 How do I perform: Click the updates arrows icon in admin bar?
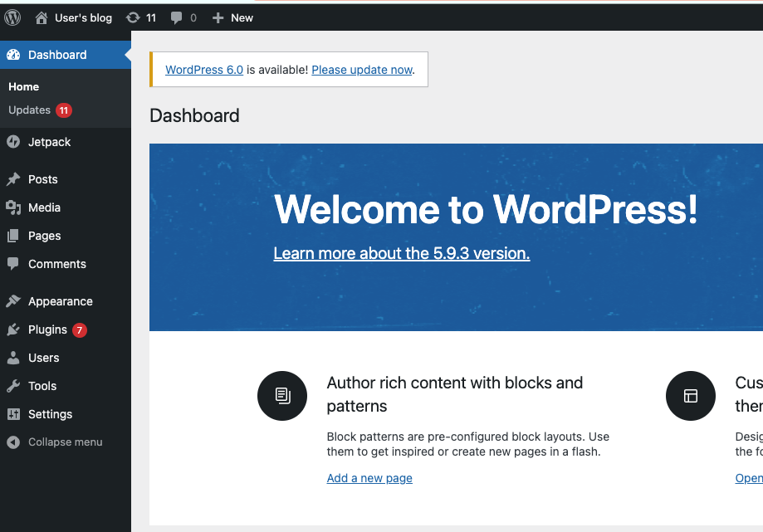click(135, 17)
